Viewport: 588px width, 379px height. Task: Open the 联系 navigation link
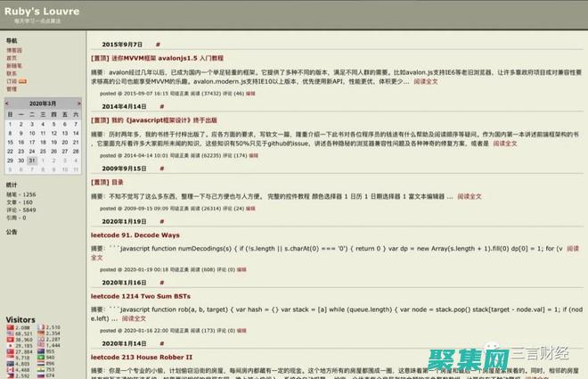(x=12, y=73)
